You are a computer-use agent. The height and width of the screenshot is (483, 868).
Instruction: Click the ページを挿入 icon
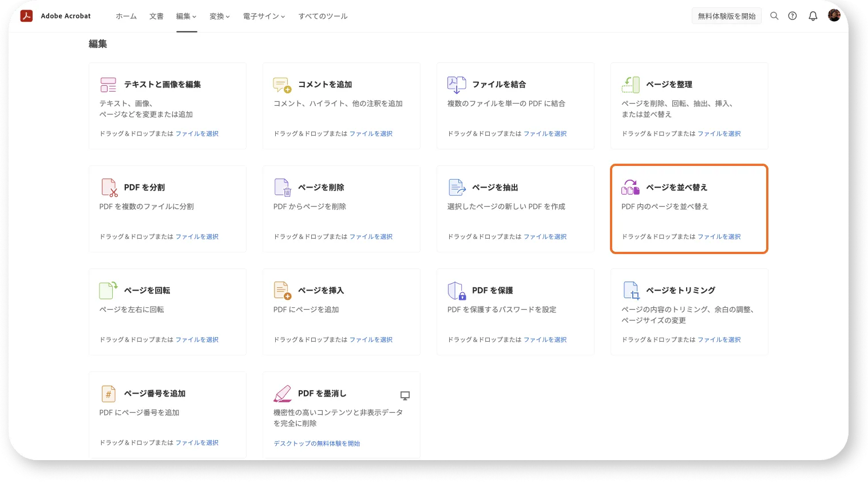pos(283,291)
